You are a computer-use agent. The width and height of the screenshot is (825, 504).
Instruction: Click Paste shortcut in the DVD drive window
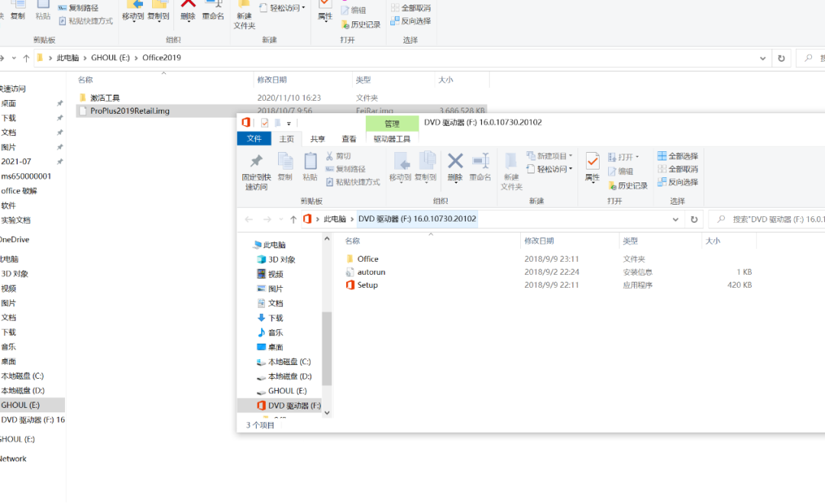(x=352, y=182)
